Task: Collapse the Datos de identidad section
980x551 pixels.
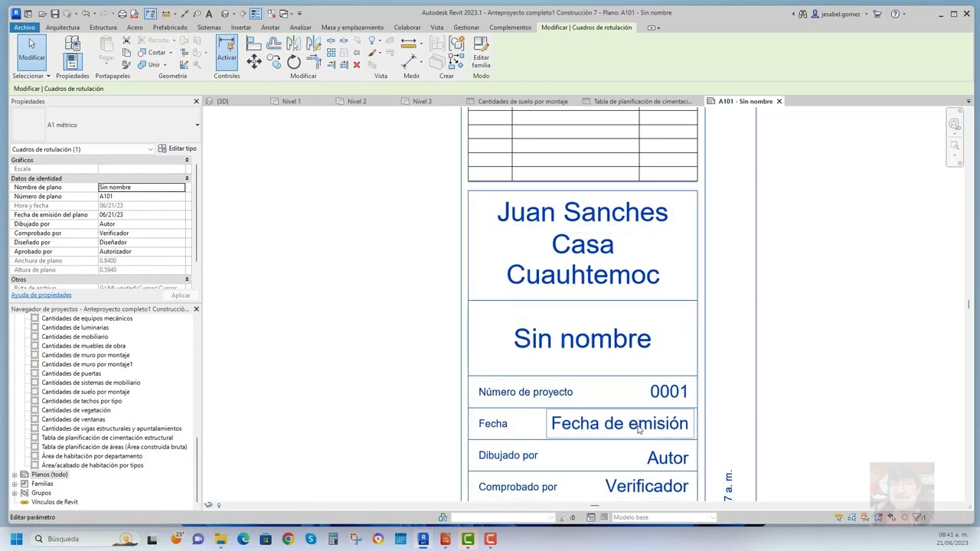Action: 187,178
